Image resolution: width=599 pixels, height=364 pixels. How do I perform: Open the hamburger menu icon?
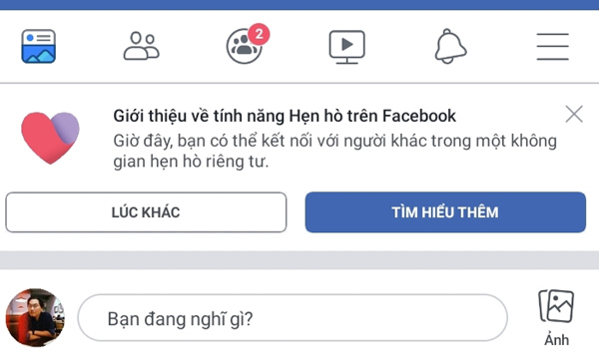[x=552, y=47]
